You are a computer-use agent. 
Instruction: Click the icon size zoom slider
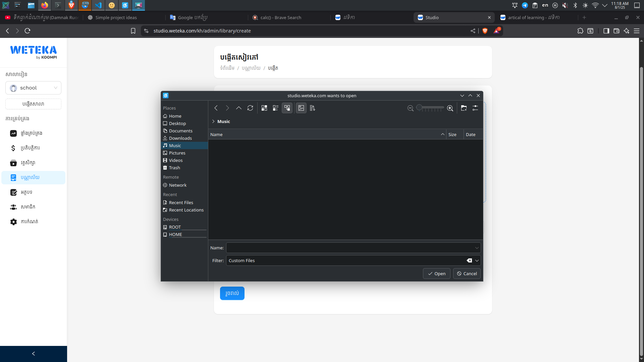click(x=431, y=108)
